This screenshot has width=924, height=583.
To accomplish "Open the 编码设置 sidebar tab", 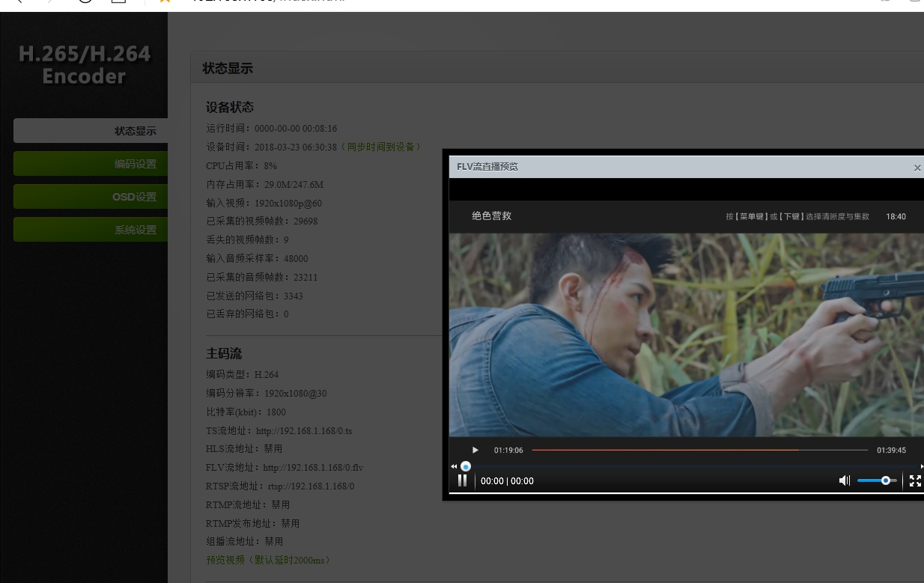I will click(91, 164).
